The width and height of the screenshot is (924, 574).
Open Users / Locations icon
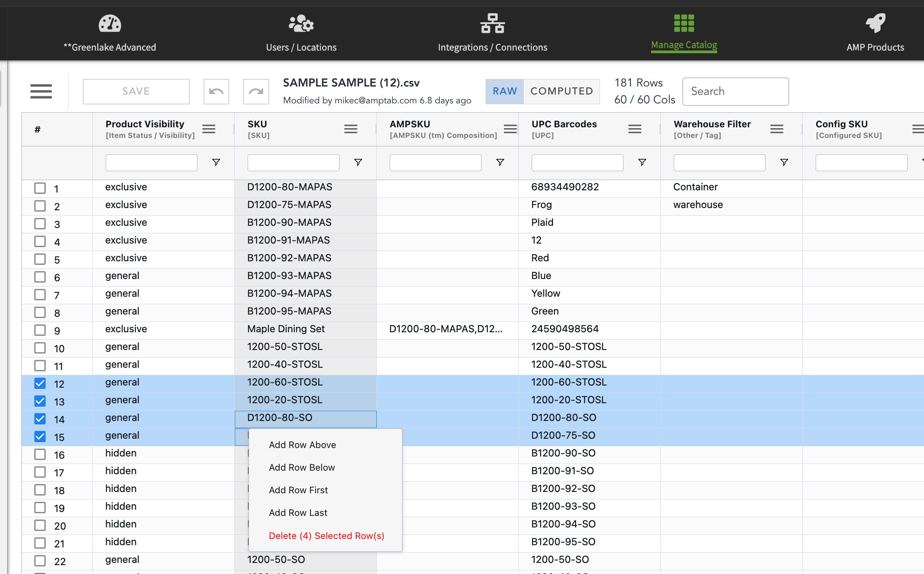[x=301, y=24]
